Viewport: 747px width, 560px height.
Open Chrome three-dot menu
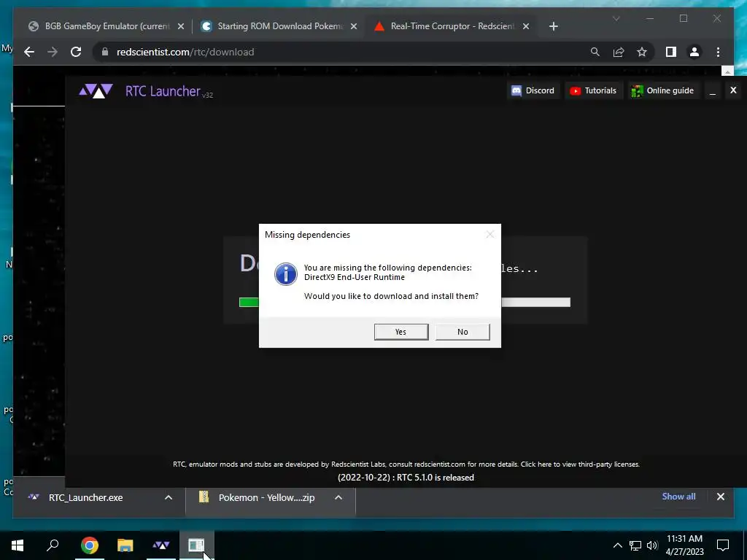(x=718, y=52)
